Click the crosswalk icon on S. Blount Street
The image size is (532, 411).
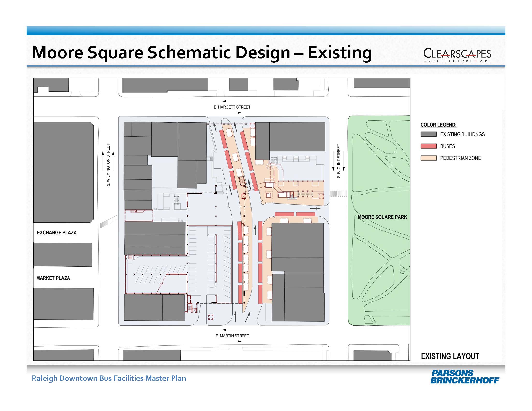pyautogui.click(x=338, y=194)
